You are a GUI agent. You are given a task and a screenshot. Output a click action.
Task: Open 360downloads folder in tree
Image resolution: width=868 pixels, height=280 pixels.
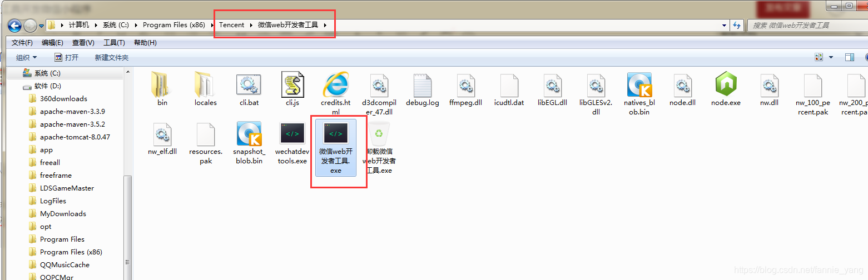63,98
